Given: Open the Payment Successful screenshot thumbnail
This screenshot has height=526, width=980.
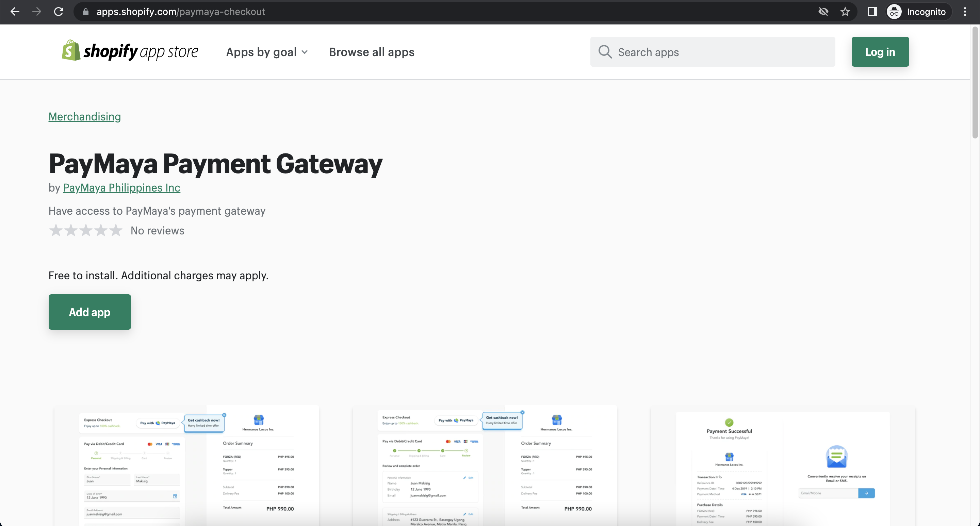Looking at the screenshot, I should [x=783, y=466].
